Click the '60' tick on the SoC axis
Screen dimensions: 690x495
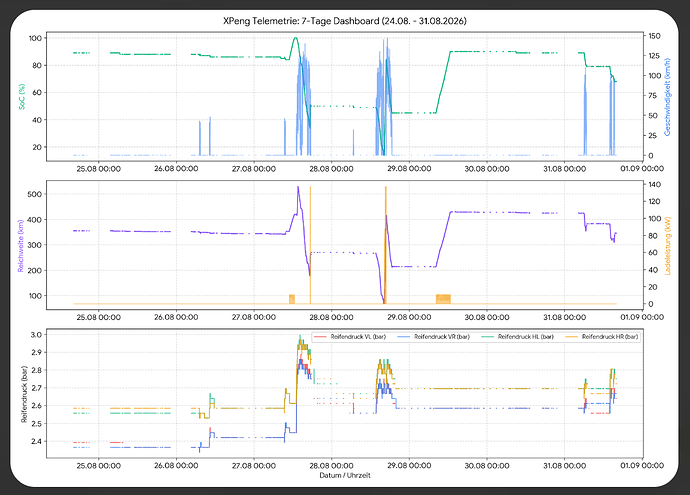point(37,93)
